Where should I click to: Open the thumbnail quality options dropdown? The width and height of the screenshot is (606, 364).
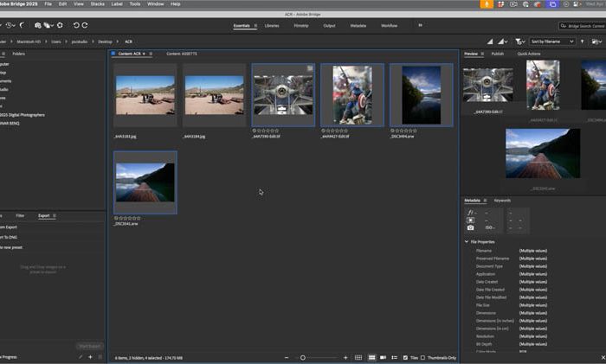(x=502, y=42)
